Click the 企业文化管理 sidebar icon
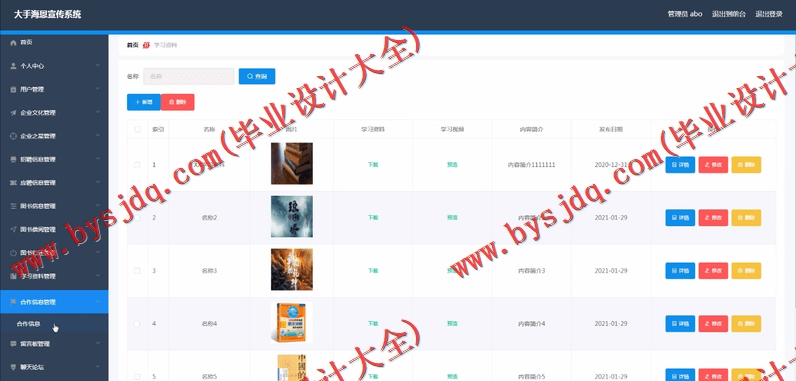Viewport: 796px width, 381px height. (14, 113)
